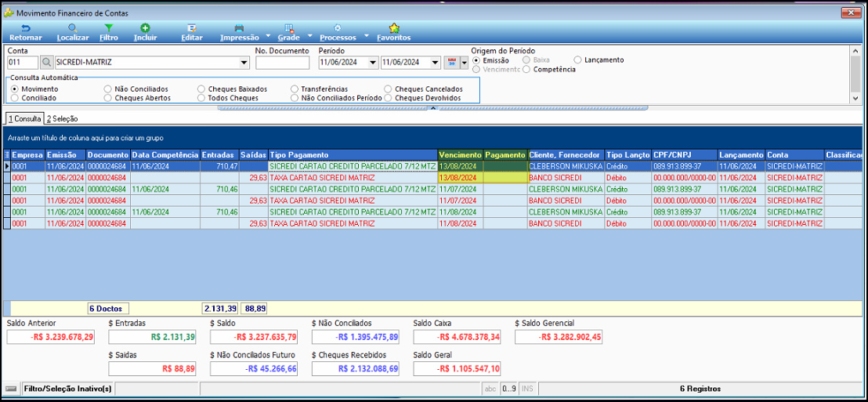The image size is (868, 402).
Task: Select Não Conciliados radio option
Action: pyautogui.click(x=108, y=89)
